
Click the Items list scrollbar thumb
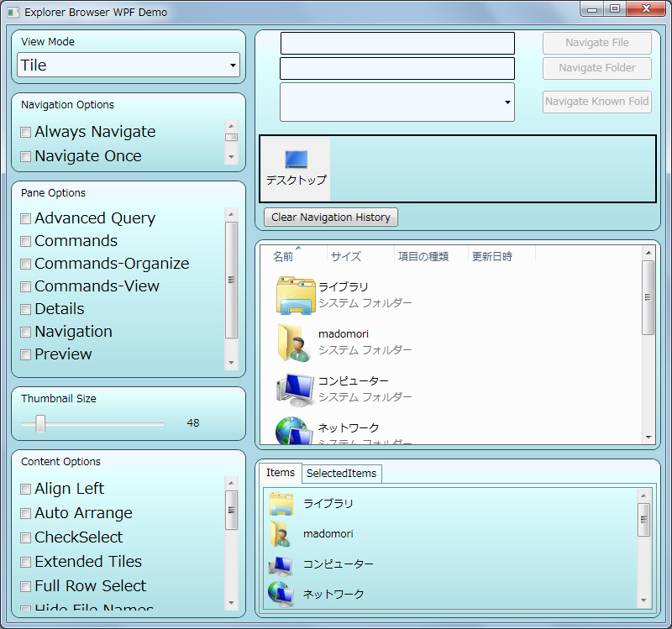(x=643, y=520)
